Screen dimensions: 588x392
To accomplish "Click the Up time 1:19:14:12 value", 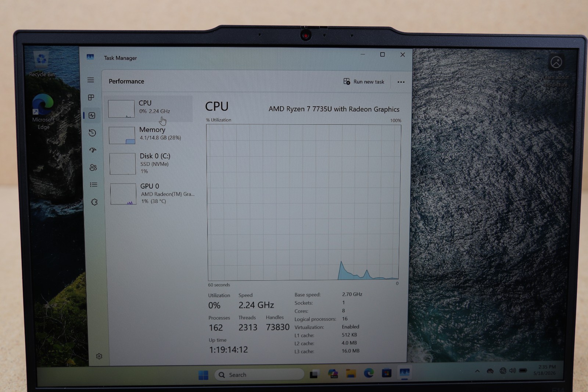I will coord(229,350).
